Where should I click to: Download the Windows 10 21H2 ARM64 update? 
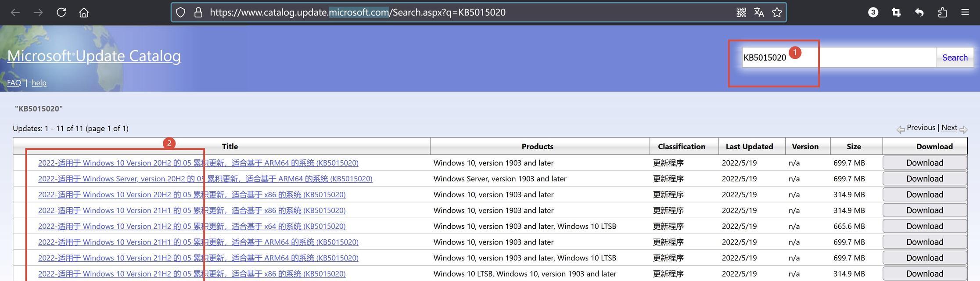925,258
